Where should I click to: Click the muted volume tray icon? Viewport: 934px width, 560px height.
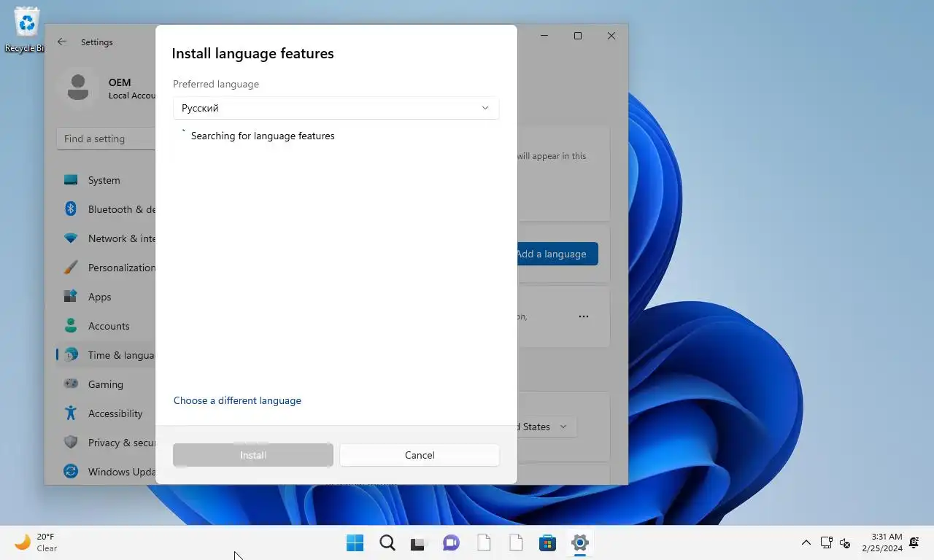tap(845, 542)
